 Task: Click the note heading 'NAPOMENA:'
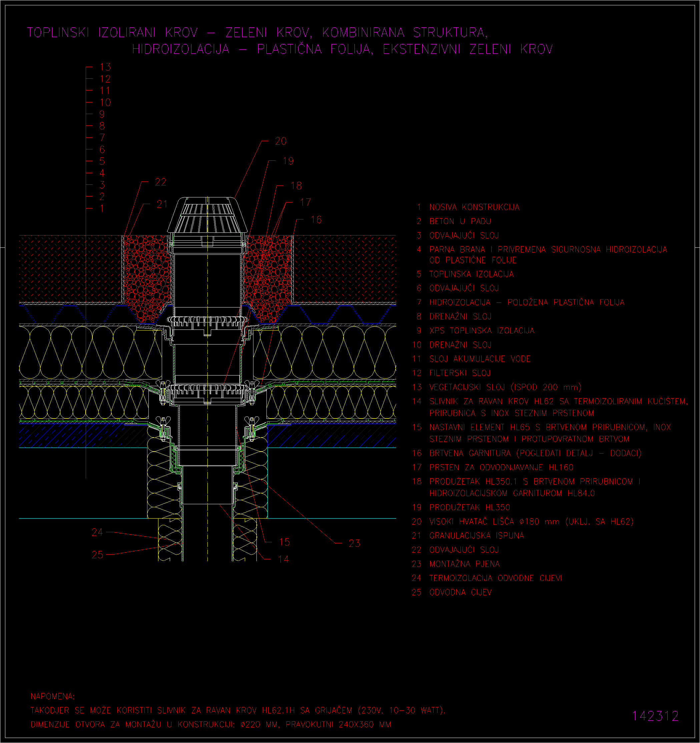click(x=53, y=696)
